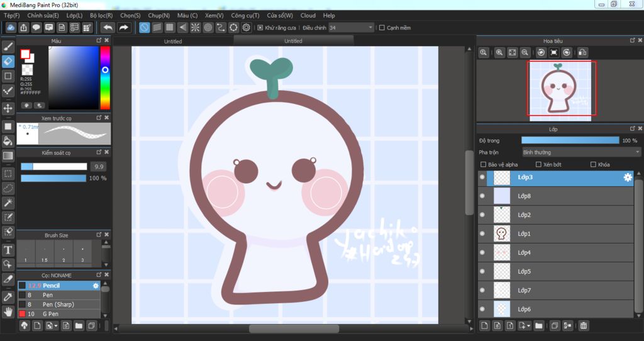Screen dimensions: 644x341
Task: Select the G Pen brush
Action: point(58,314)
